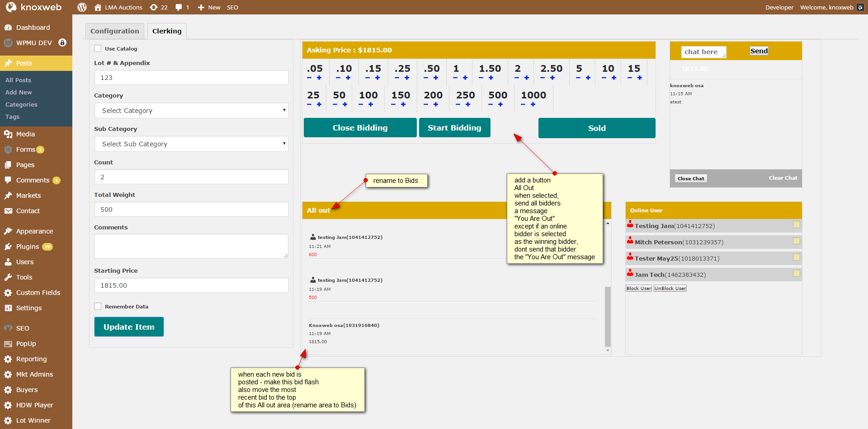Click the Reporting gear icon in sidebar

pyautogui.click(x=8, y=359)
